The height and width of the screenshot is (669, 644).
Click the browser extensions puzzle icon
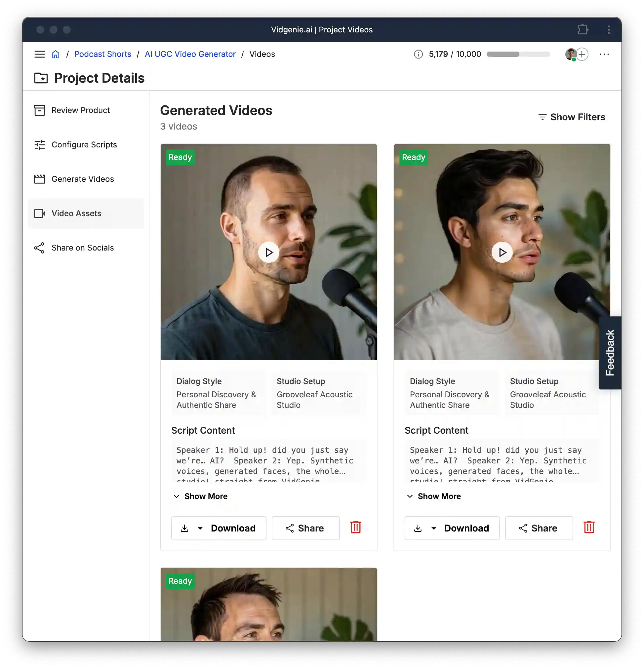click(583, 30)
